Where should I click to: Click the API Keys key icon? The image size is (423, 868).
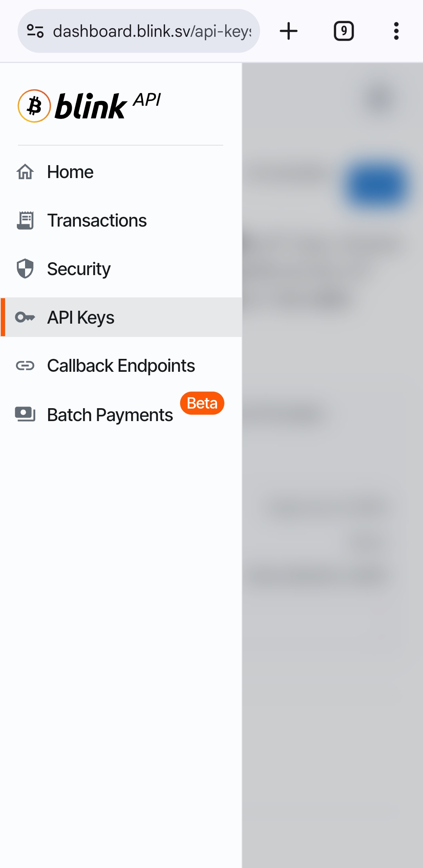click(25, 317)
